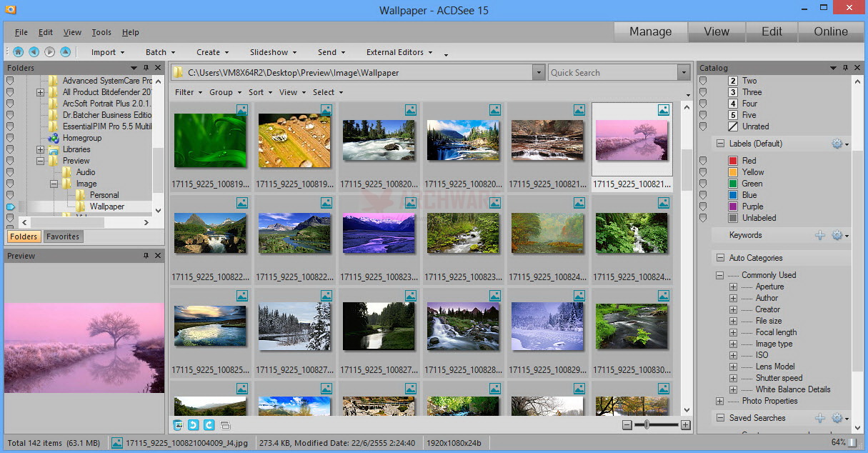Select the Red label color swatch
The height and width of the screenshot is (453, 868).
click(732, 161)
